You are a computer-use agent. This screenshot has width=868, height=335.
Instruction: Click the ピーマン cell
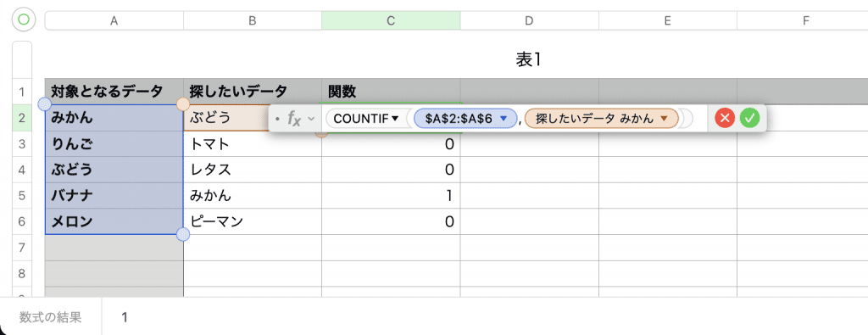click(253, 221)
